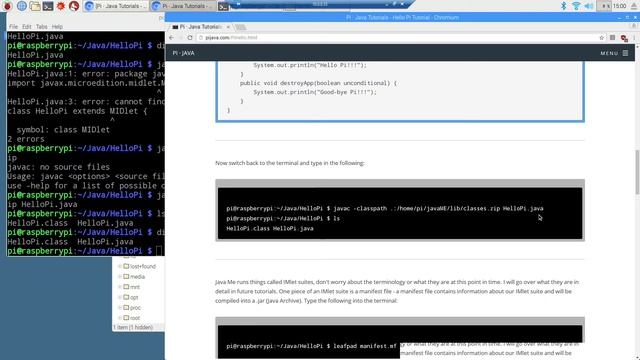This screenshot has height=360, width=640.
Task: Reload the pijava.com page
Action: point(190,38)
